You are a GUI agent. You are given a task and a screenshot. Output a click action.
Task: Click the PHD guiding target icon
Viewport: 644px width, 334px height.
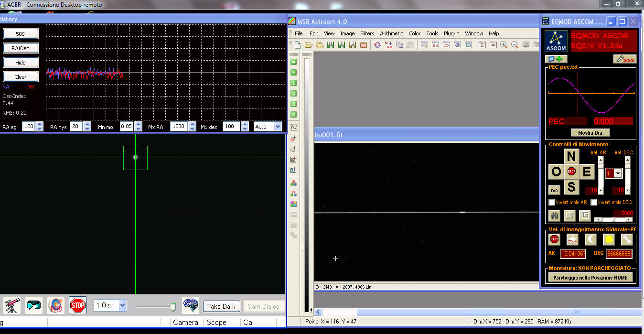(56, 305)
